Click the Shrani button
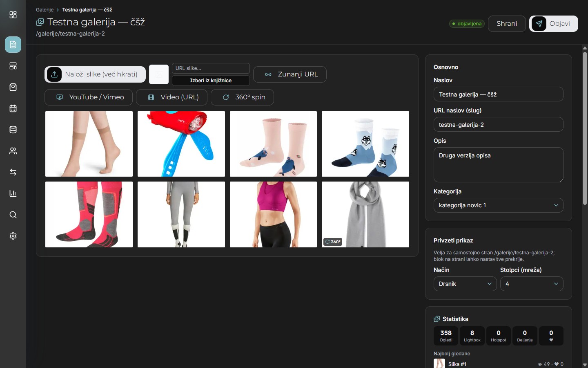Screen dimensions: 588x368 (507, 24)
